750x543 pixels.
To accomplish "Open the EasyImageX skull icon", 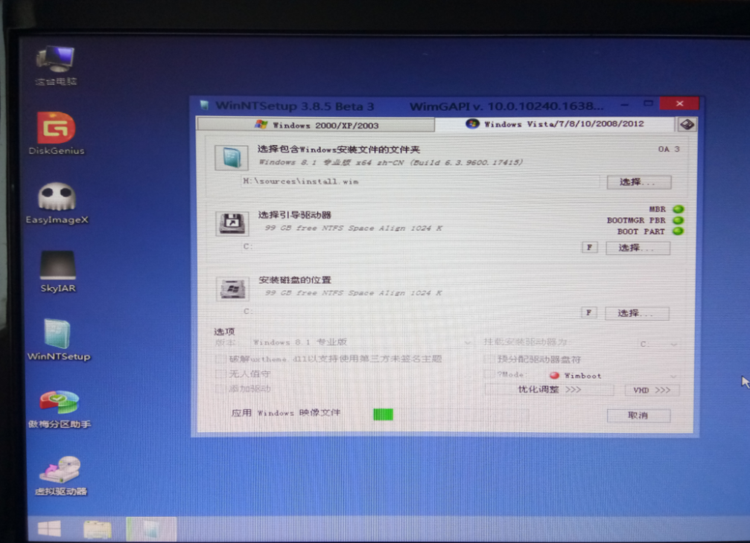I will click(x=57, y=203).
